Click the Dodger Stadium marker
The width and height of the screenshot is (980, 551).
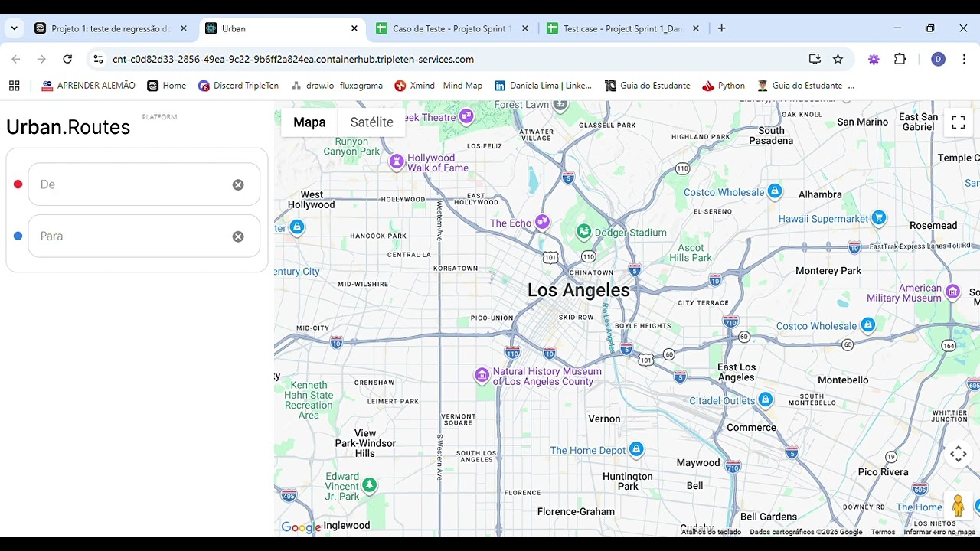583,231
